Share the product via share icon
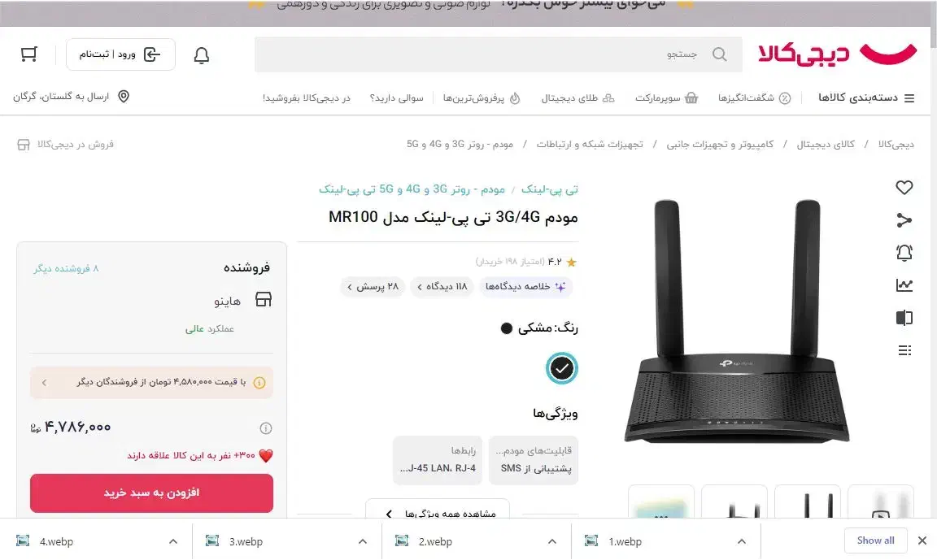The image size is (937, 560). click(x=904, y=220)
